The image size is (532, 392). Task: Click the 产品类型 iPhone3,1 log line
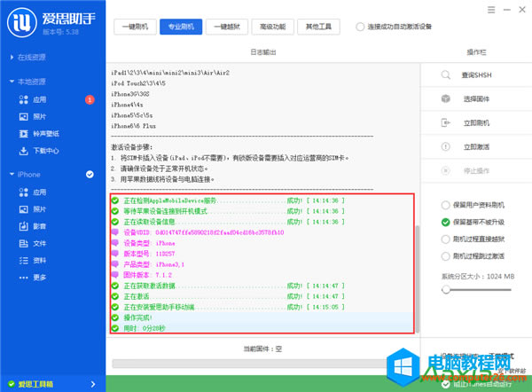pos(153,264)
